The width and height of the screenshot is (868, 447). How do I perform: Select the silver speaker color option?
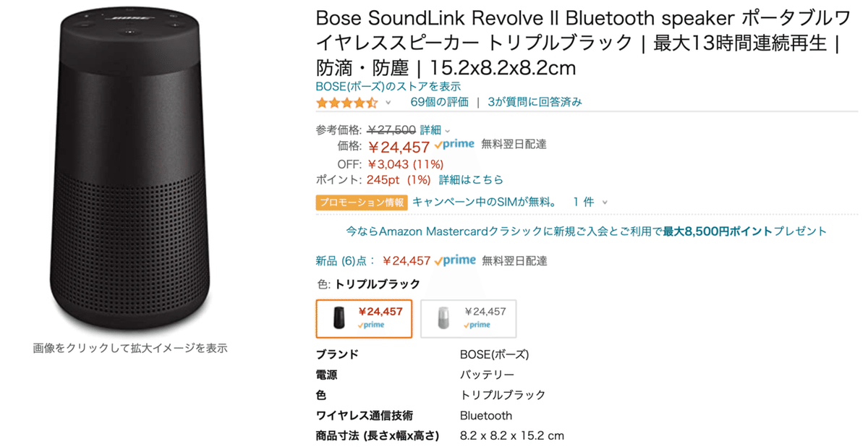click(468, 318)
